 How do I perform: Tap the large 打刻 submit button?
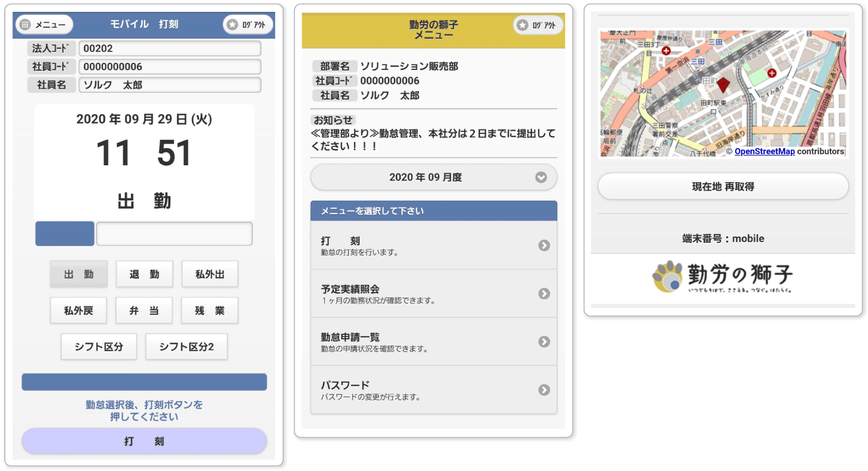coord(144,441)
